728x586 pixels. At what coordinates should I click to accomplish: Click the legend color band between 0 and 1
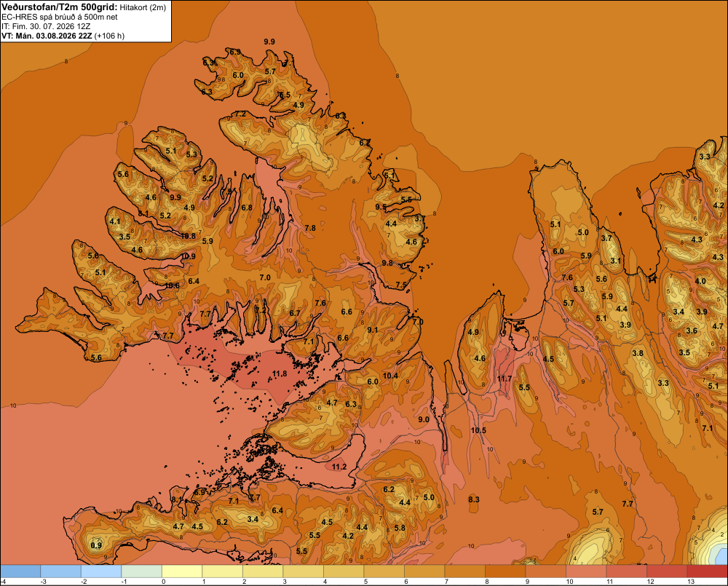click(x=182, y=571)
